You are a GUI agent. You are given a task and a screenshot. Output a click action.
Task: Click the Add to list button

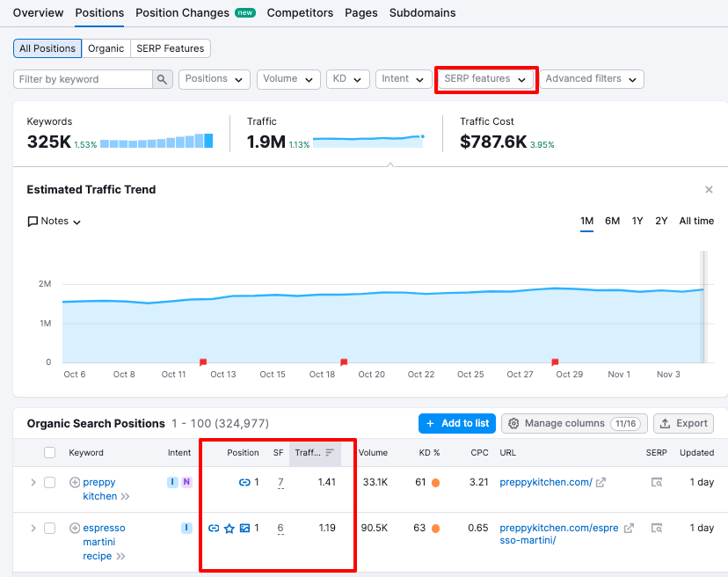[x=457, y=423]
